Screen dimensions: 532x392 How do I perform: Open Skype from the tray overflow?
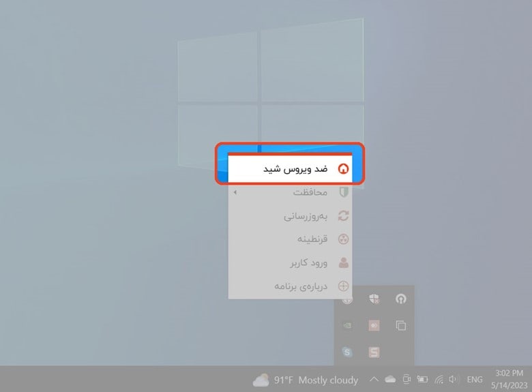pos(347,352)
